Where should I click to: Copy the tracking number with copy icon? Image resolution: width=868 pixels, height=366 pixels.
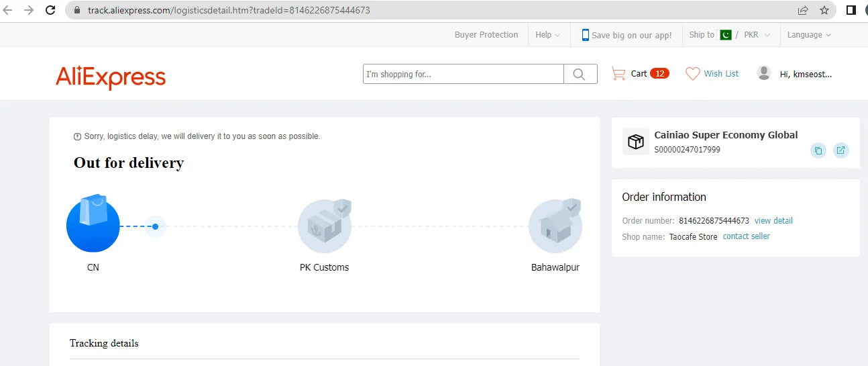pyautogui.click(x=818, y=150)
